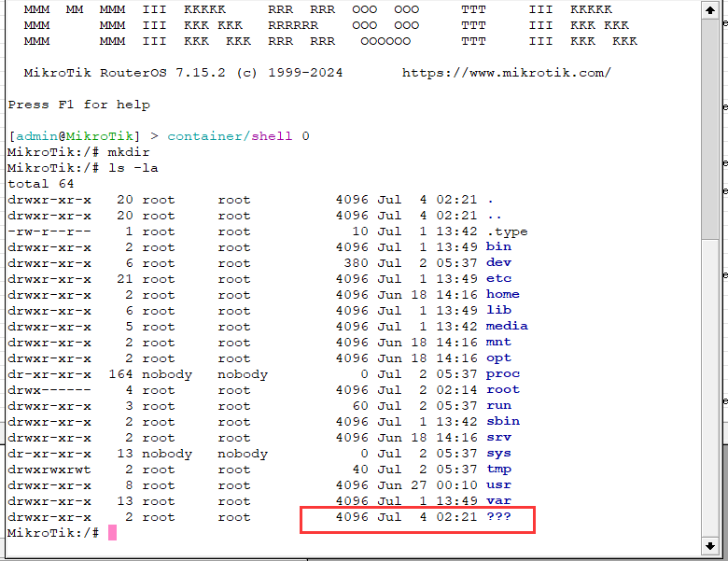
Task: Click the "run" directory name
Action: pyautogui.click(x=498, y=405)
